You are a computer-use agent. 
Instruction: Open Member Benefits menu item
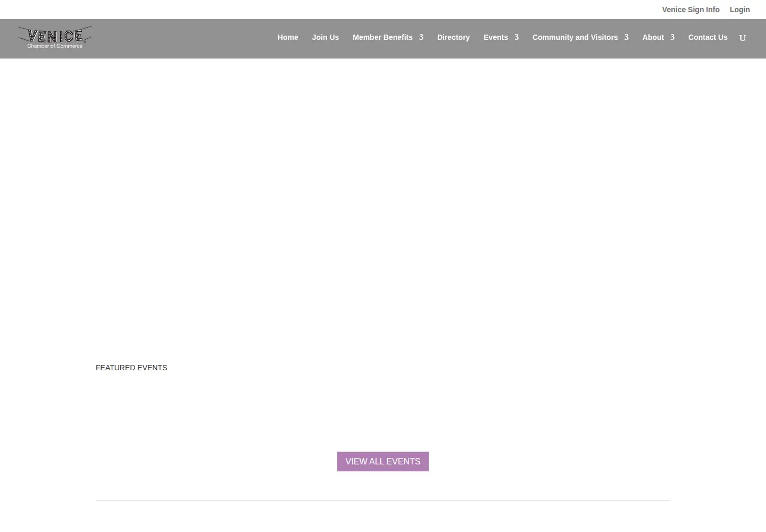[x=382, y=37]
